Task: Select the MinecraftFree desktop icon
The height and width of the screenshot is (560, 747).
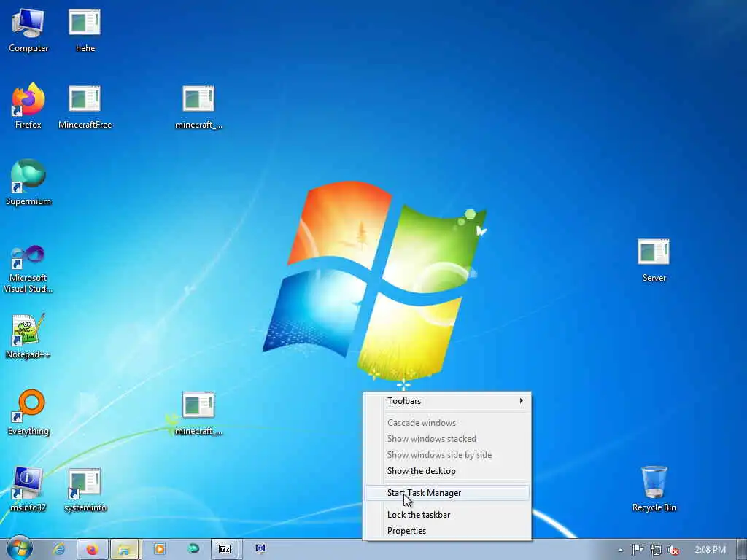Action: pyautogui.click(x=85, y=107)
